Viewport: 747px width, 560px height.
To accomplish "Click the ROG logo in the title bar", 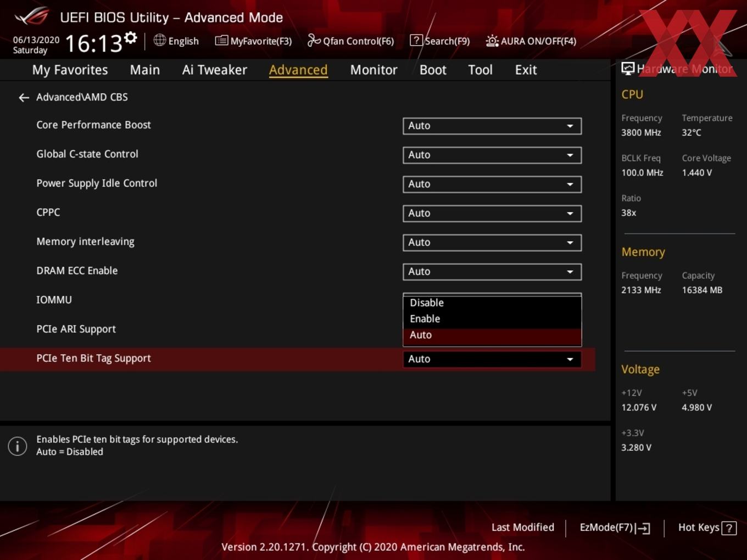I will pos(32,16).
